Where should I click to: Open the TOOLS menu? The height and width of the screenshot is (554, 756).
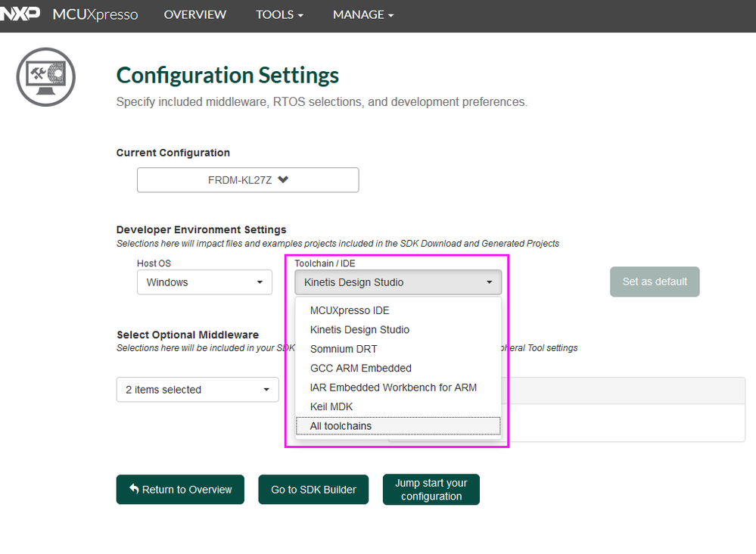[280, 14]
